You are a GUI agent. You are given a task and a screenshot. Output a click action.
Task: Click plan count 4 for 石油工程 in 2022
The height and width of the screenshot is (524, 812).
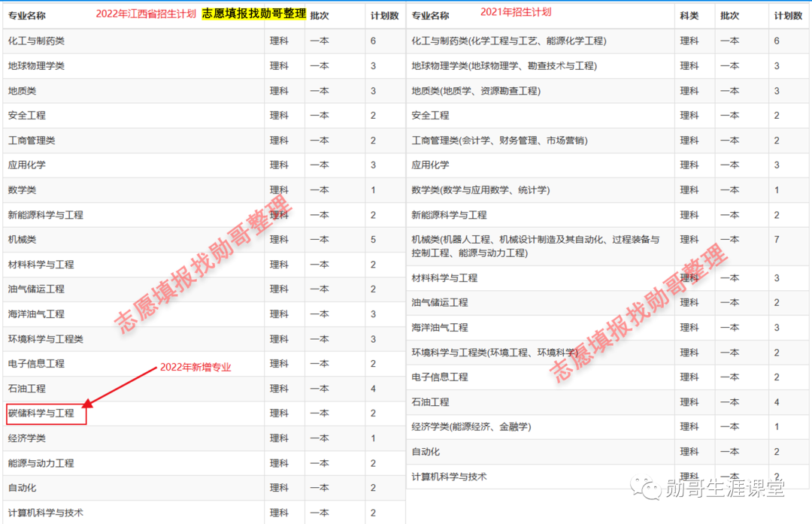[x=374, y=389]
